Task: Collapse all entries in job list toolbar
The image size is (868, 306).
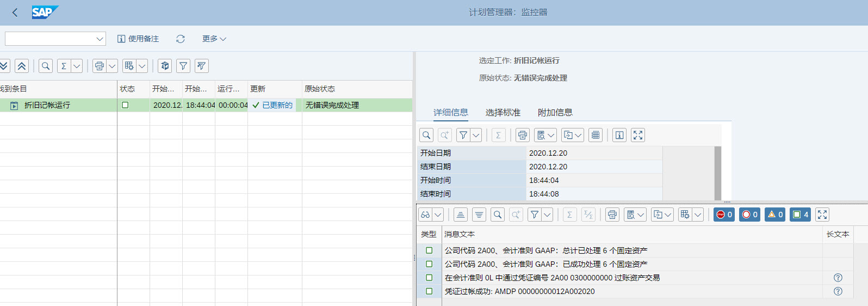Action: (x=22, y=66)
